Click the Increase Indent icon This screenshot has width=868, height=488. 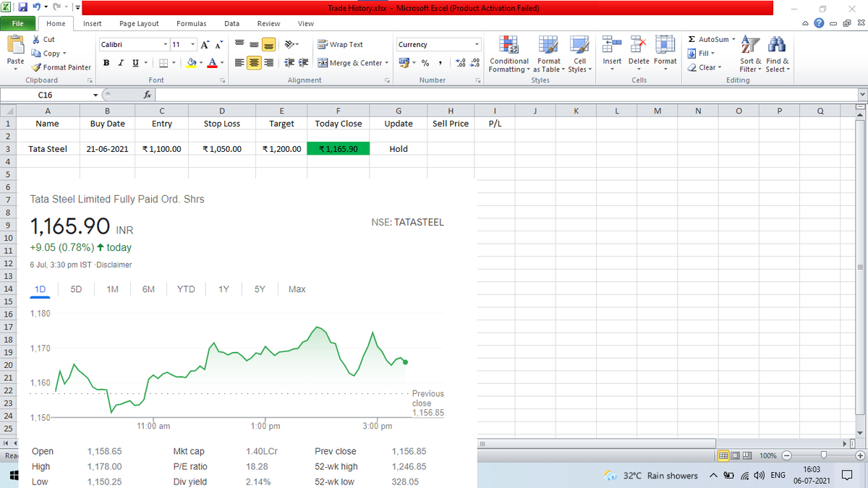tap(303, 63)
